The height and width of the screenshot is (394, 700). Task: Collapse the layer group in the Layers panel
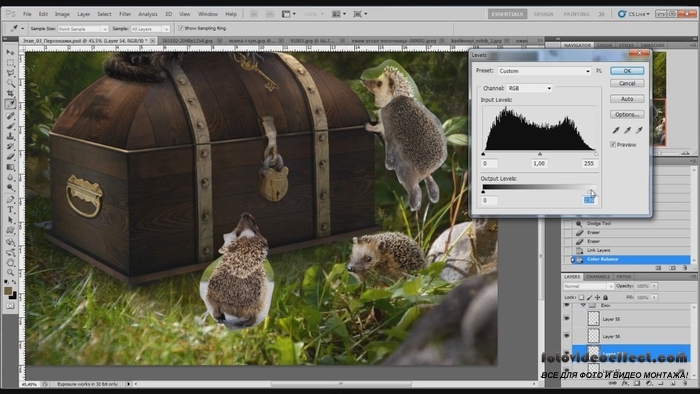(x=583, y=305)
